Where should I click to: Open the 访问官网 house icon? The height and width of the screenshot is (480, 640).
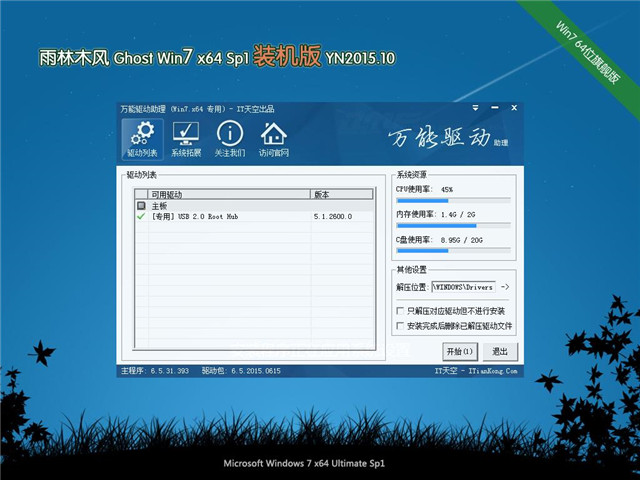pyautogui.click(x=273, y=139)
